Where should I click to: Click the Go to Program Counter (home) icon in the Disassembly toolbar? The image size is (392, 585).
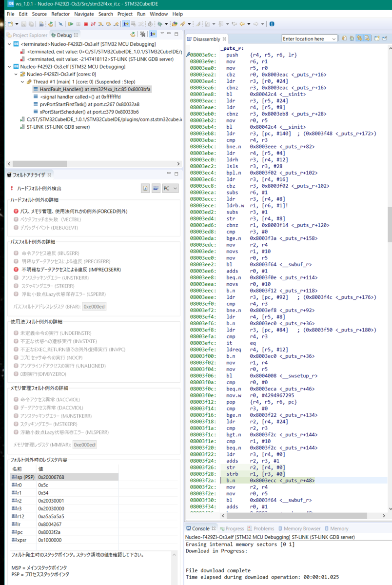(x=352, y=39)
